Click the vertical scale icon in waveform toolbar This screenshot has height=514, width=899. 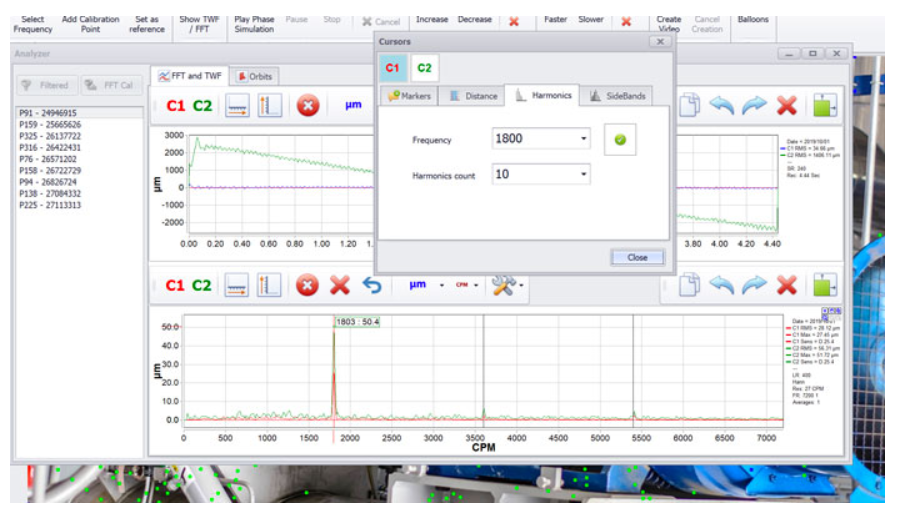coord(269,106)
